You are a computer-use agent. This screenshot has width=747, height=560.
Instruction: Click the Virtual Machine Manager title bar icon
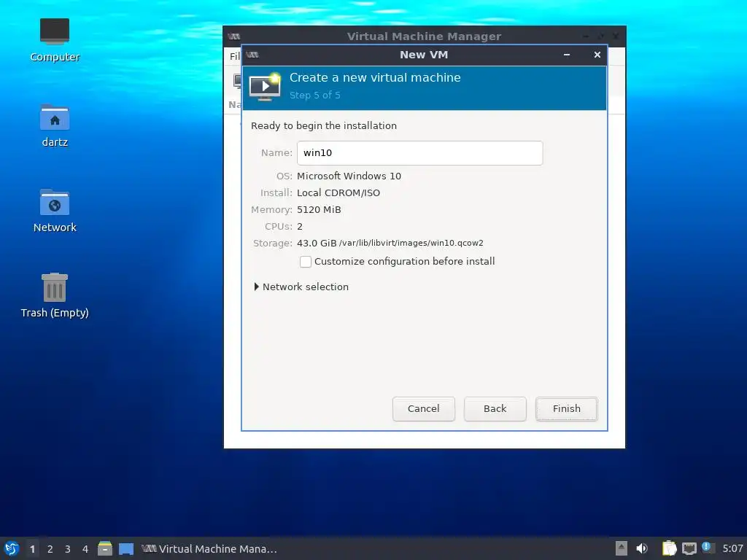point(234,36)
